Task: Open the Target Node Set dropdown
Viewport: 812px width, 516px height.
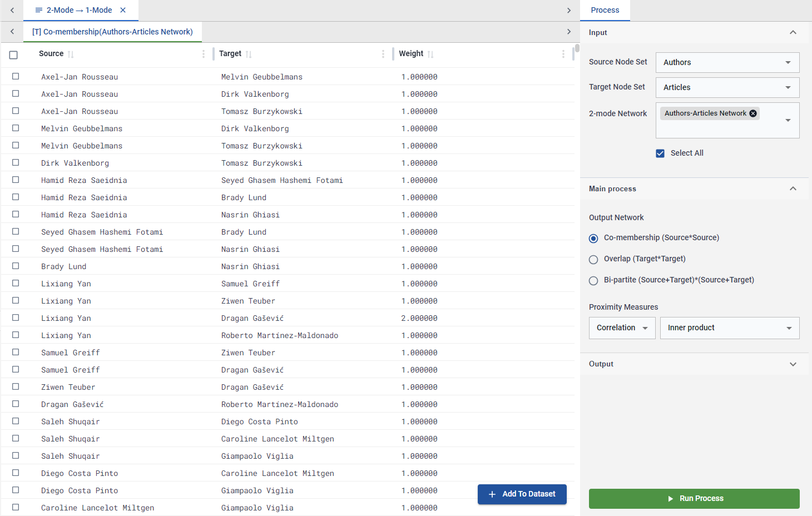Action: point(727,87)
